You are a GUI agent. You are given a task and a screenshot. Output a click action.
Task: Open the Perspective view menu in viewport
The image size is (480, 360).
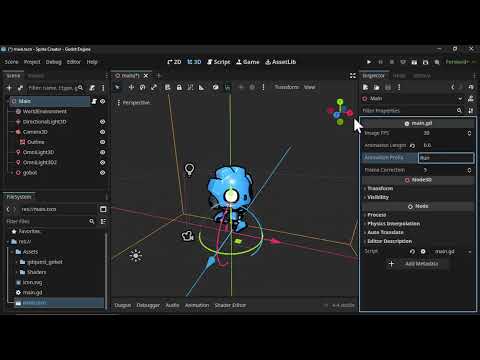click(133, 103)
